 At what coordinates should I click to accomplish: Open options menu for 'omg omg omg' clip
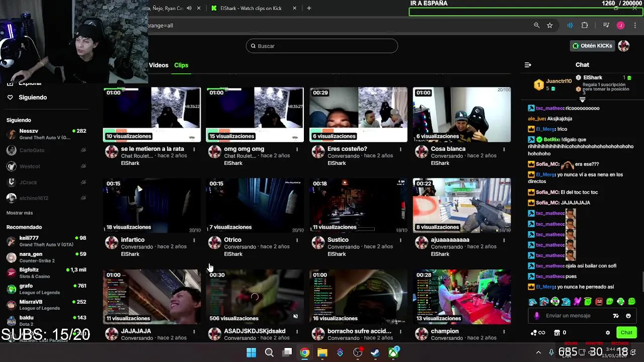[297, 149]
